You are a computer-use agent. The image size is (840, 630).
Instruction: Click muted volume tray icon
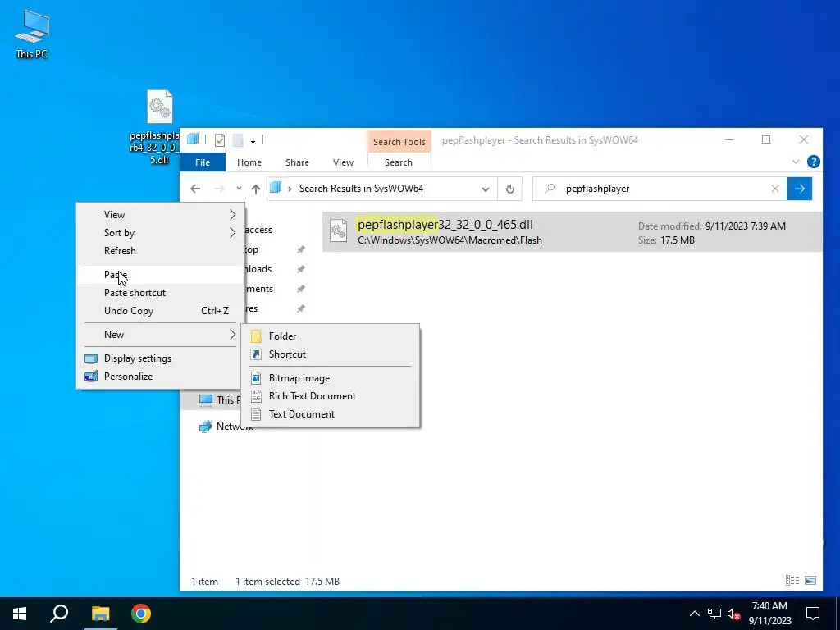[x=733, y=614]
